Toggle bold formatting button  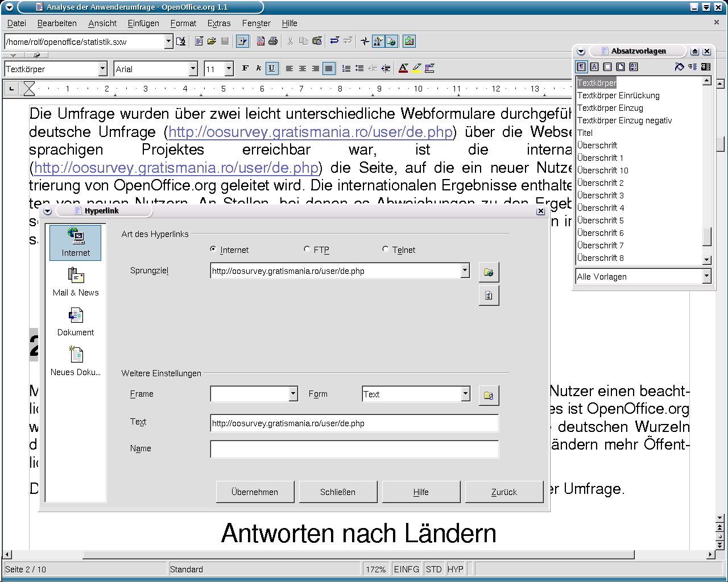(245, 69)
